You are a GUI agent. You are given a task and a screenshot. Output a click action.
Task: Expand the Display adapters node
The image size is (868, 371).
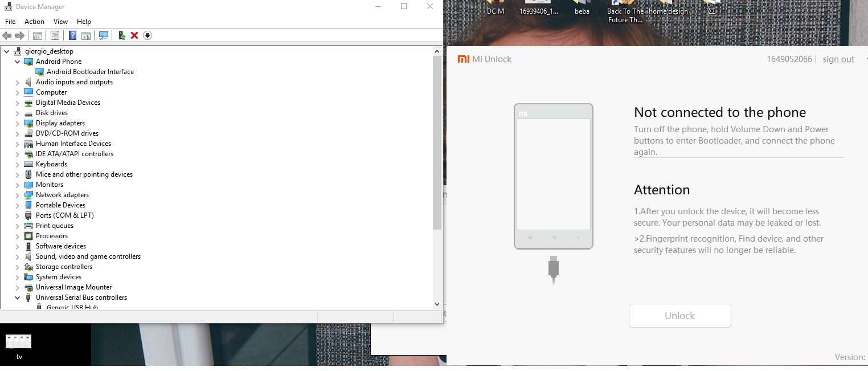coord(18,123)
